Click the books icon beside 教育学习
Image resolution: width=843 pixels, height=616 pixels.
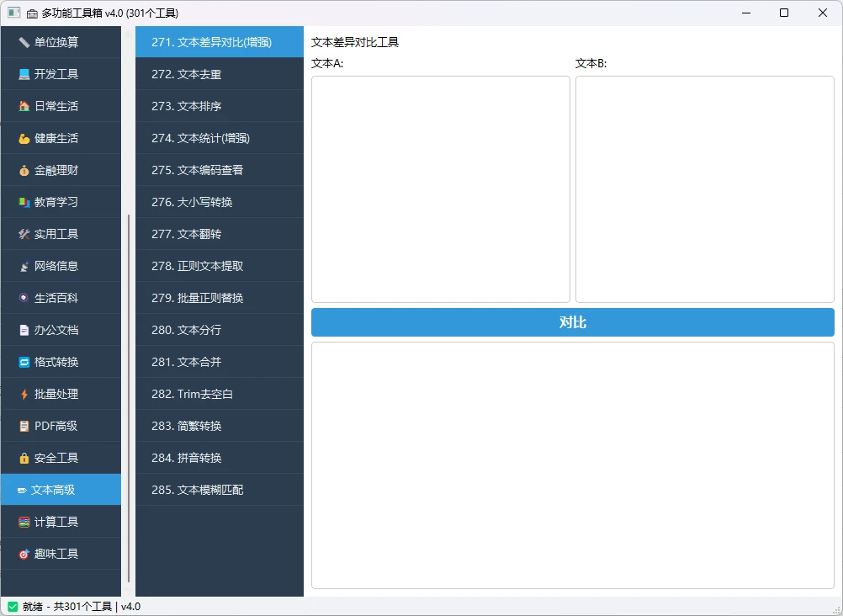coord(24,202)
